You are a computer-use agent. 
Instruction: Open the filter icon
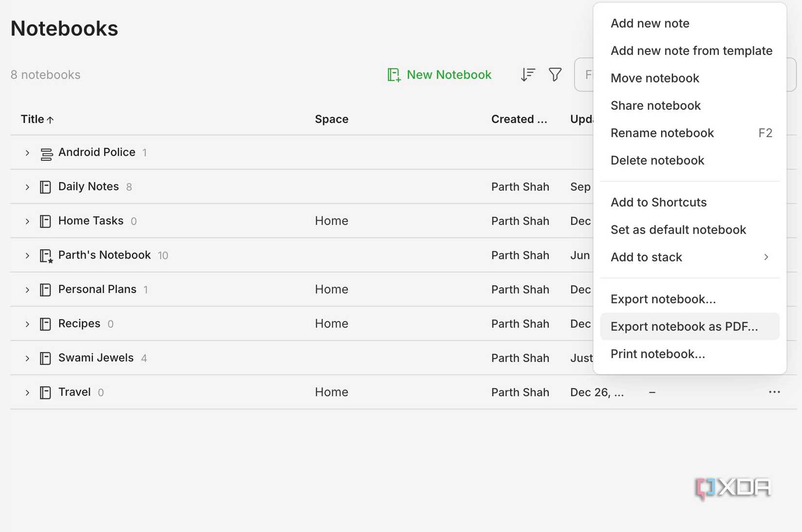pos(555,74)
